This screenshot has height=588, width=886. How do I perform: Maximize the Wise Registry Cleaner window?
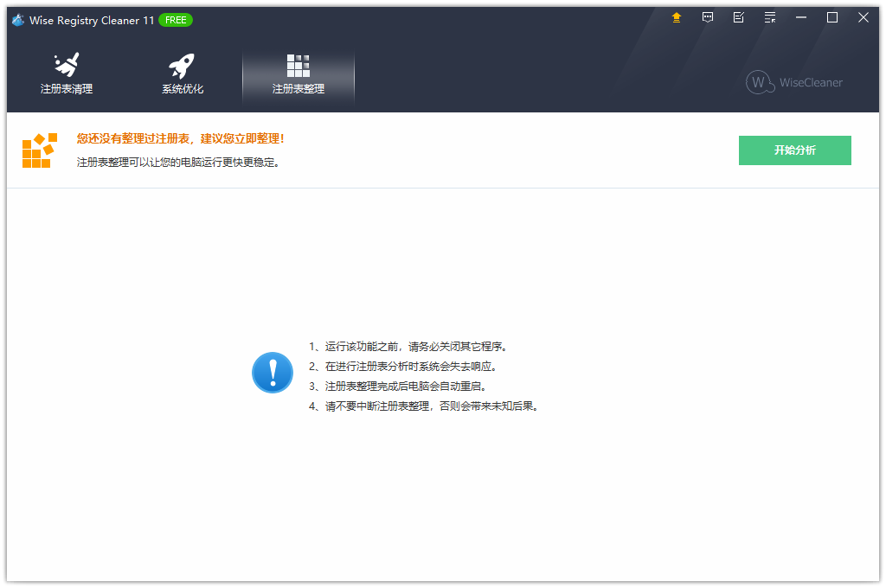click(x=831, y=18)
